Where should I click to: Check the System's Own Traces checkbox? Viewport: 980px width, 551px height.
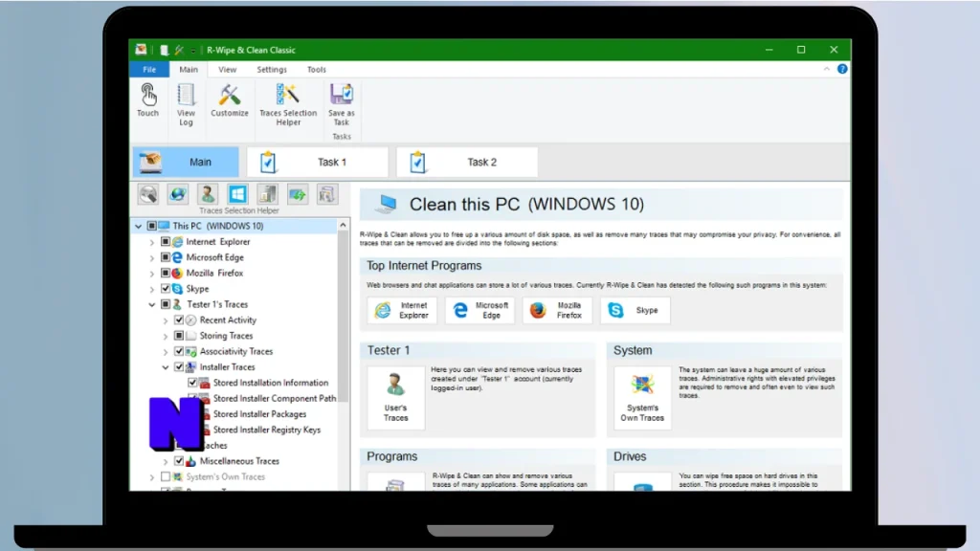(x=166, y=476)
